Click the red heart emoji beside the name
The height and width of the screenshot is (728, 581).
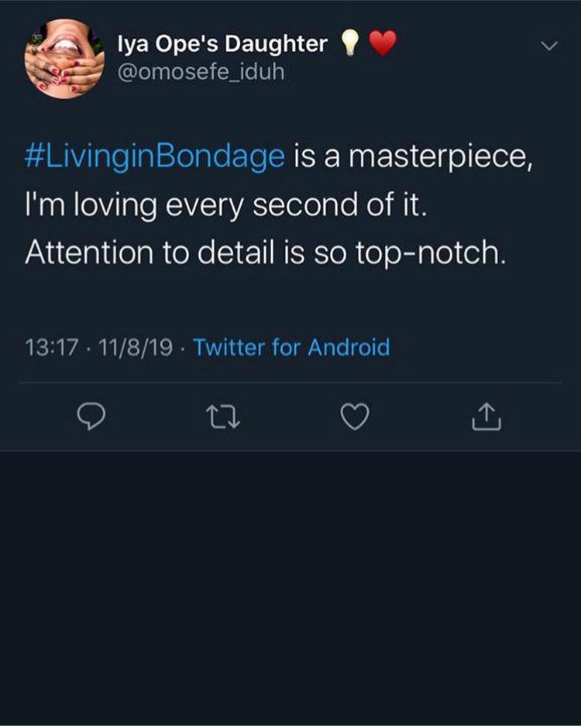tap(381, 45)
